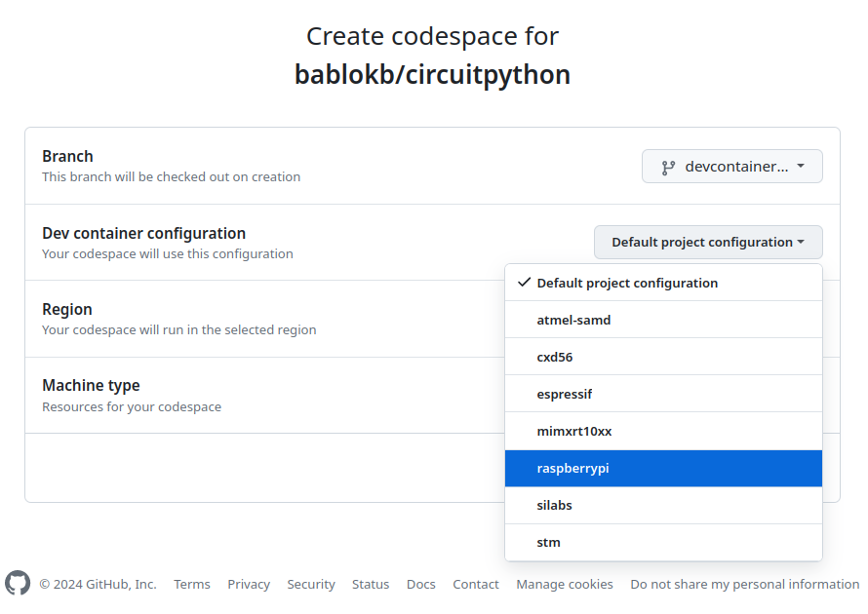Screen dimensions: 868x614
Task: Click the Contact footer link
Action: [x=476, y=585]
